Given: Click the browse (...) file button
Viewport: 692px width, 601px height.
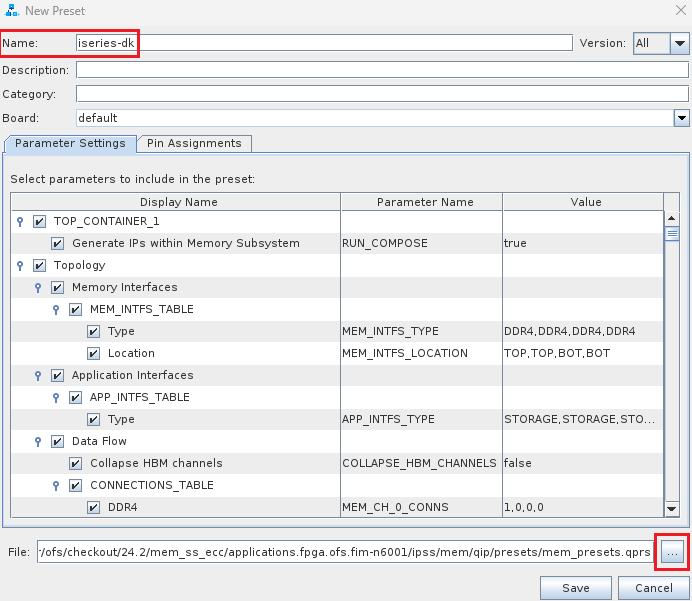Looking at the screenshot, I should 671,552.
